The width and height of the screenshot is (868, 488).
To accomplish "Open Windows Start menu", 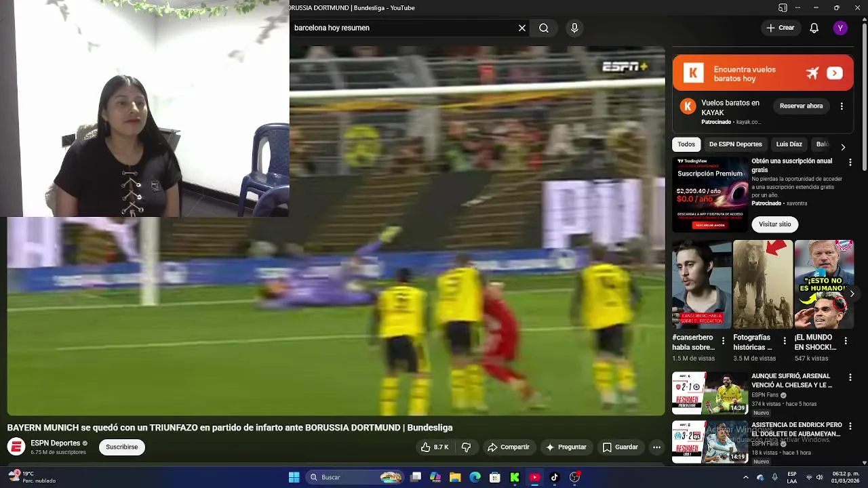I will point(294,477).
